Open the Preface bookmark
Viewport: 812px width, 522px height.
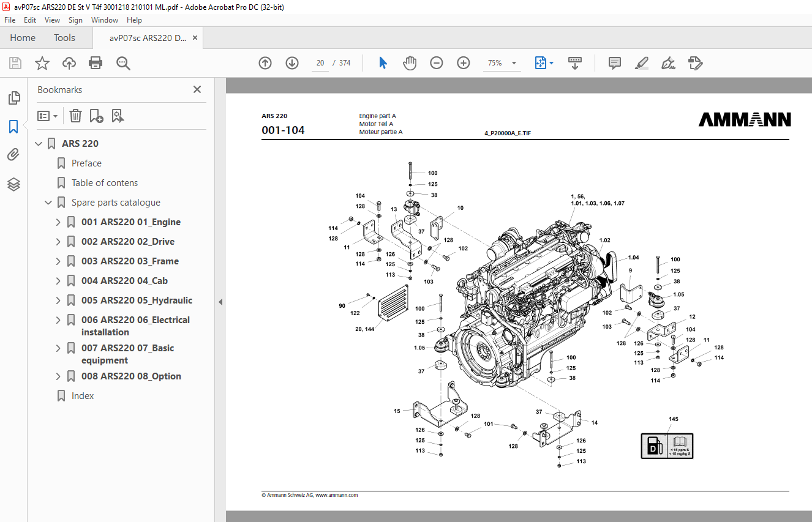tap(86, 163)
